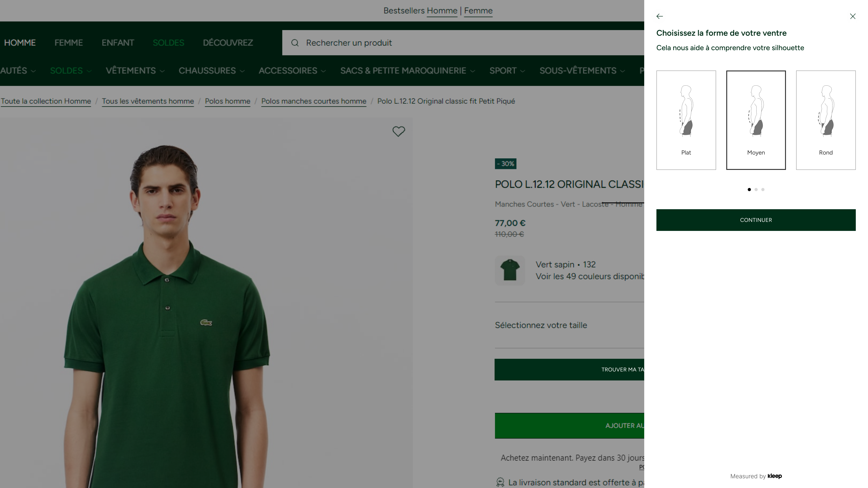Click the product title POLO L.12.12

pyautogui.click(x=569, y=184)
